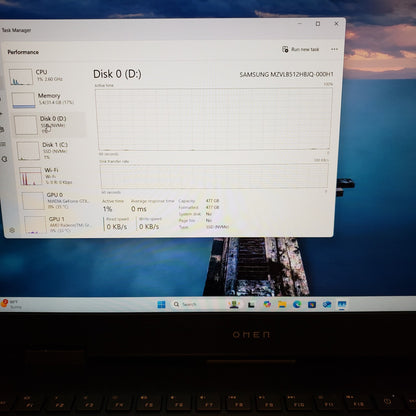
Task: Click the Outlook icon in the taskbar
Action: (327, 304)
